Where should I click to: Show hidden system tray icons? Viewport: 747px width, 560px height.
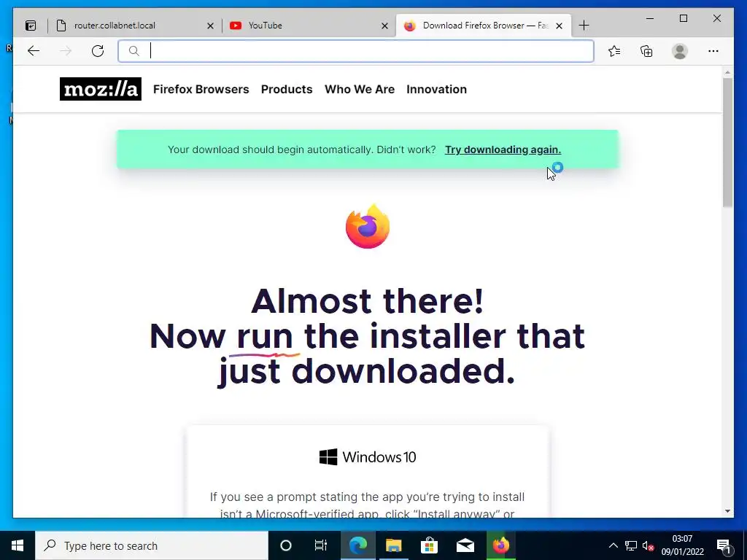pyautogui.click(x=613, y=545)
